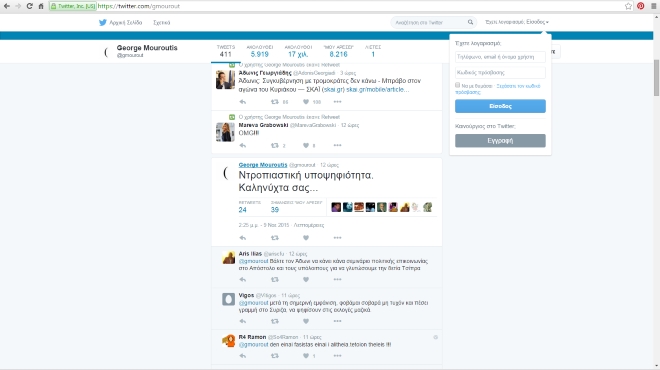Image resolution: width=660 pixels, height=370 pixels.
Task: Collapse the login dropdown in the header
Action: click(517, 22)
